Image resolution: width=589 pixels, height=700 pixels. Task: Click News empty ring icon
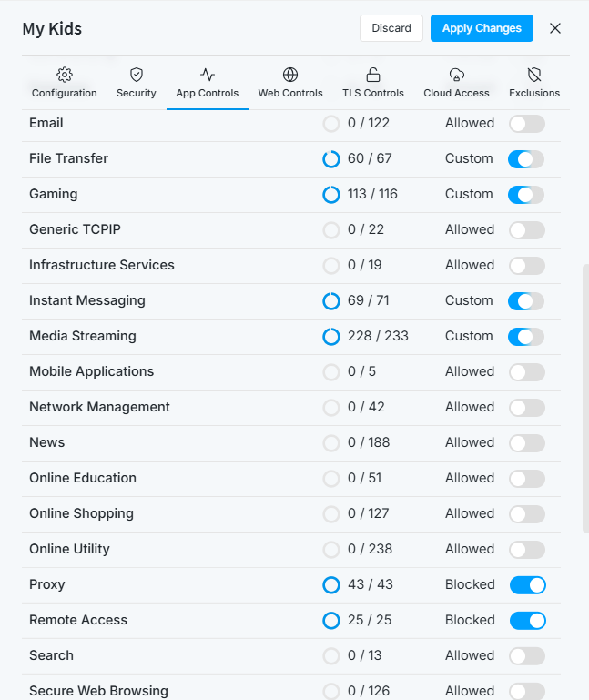click(331, 443)
